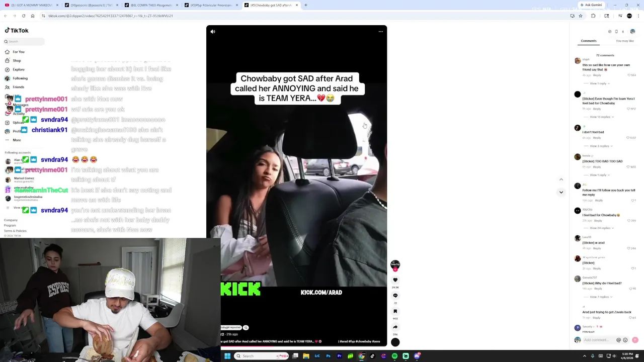Go back in browser
Viewport: 644px width, 362px height.
6,16
